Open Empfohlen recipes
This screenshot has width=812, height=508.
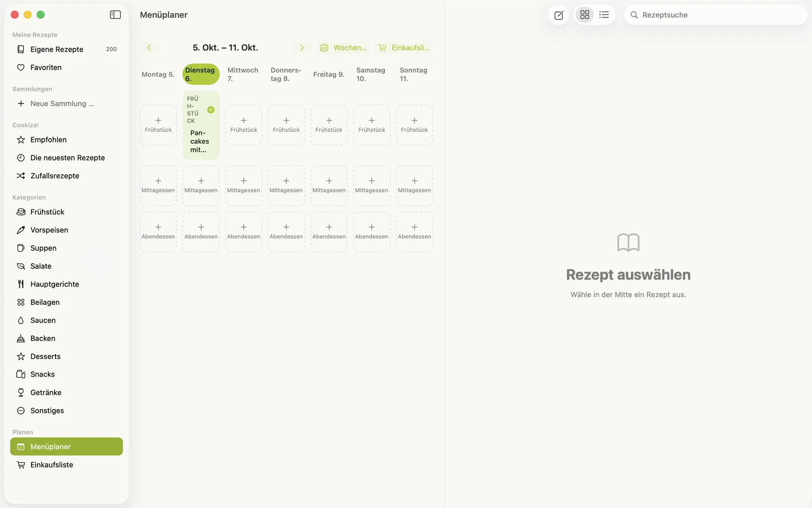click(x=66, y=140)
